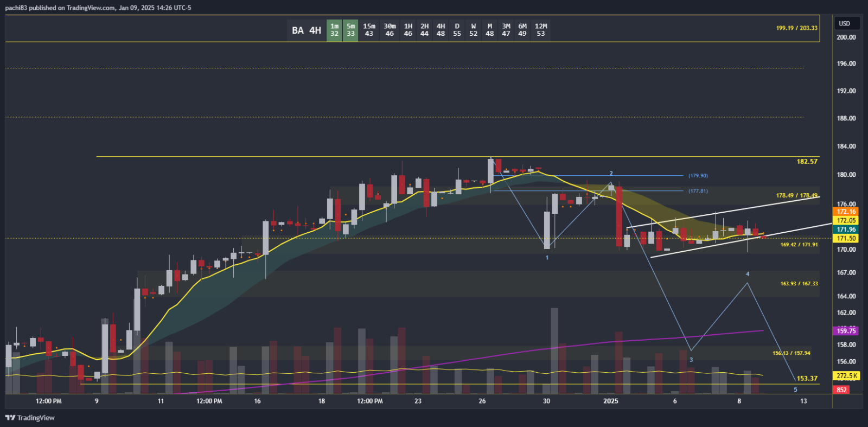Click the 196.00 price axis label
Screen dimensions: 868x427
[x=846, y=63]
